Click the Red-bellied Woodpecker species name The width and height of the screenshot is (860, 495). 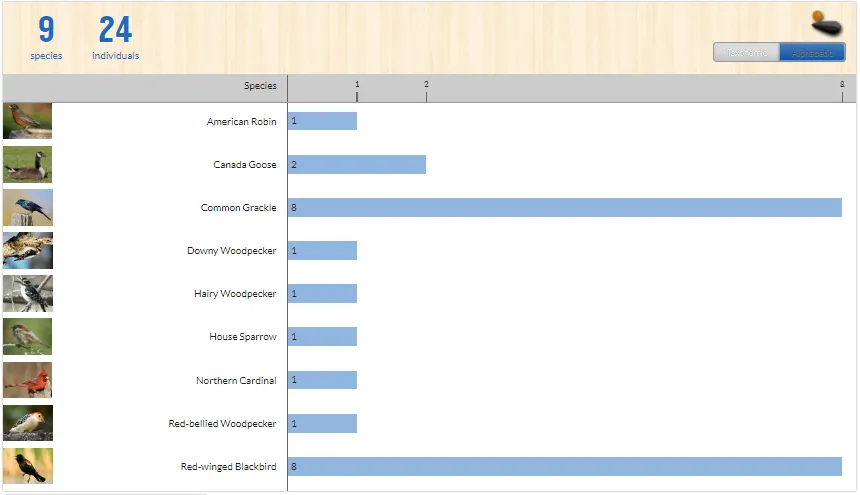[x=222, y=423]
